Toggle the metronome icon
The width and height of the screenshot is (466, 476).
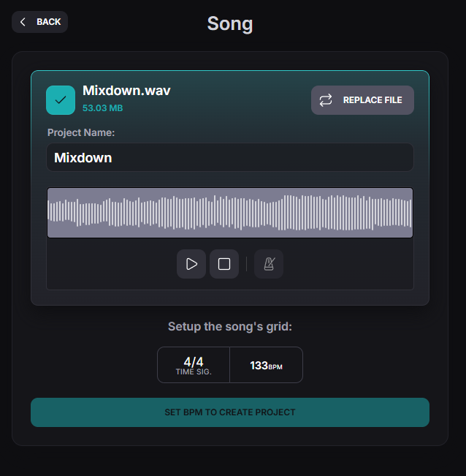pyautogui.click(x=269, y=264)
